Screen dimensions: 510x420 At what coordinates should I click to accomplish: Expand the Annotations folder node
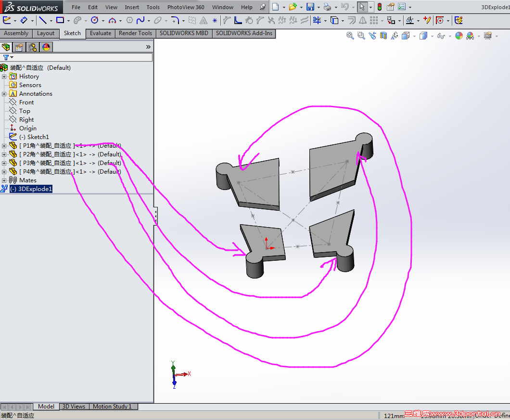(4, 94)
